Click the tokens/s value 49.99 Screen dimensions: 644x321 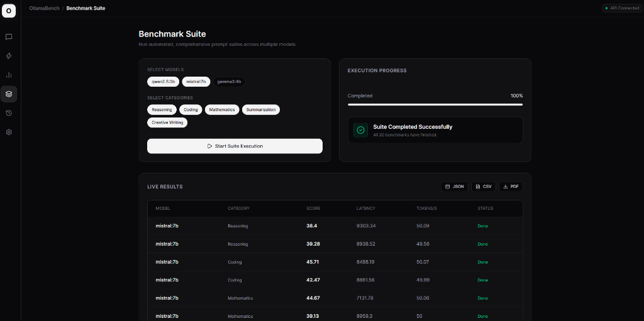click(423, 280)
